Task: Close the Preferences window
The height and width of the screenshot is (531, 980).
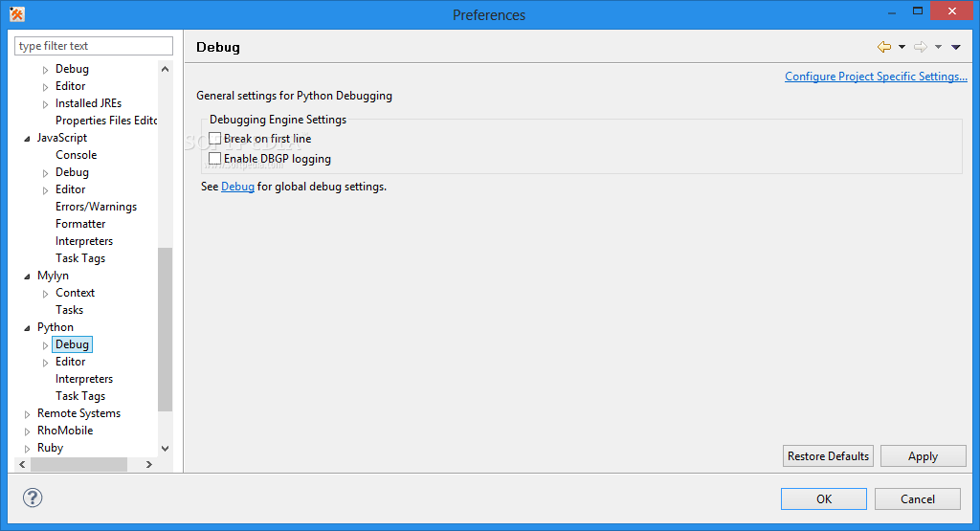Action: 952,11
